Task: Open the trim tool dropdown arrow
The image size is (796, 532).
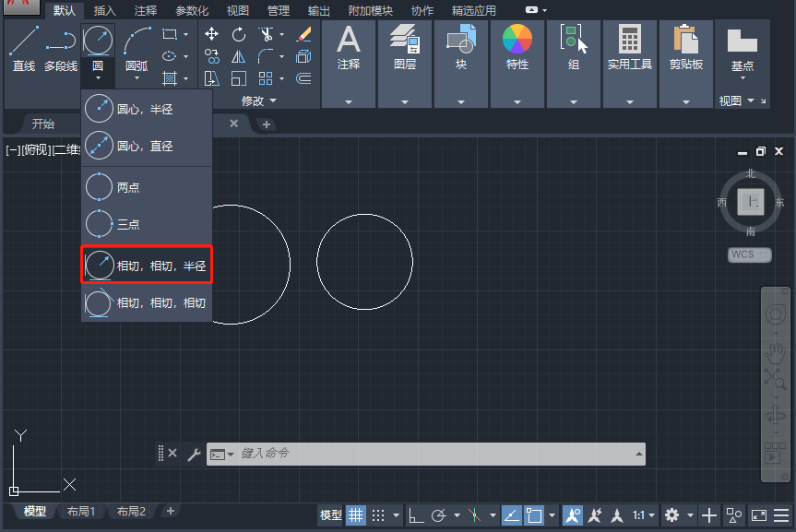Action: point(281,34)
